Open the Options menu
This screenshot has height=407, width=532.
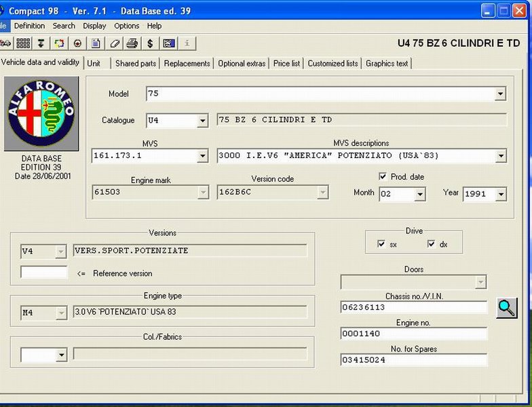click(126, 26)
